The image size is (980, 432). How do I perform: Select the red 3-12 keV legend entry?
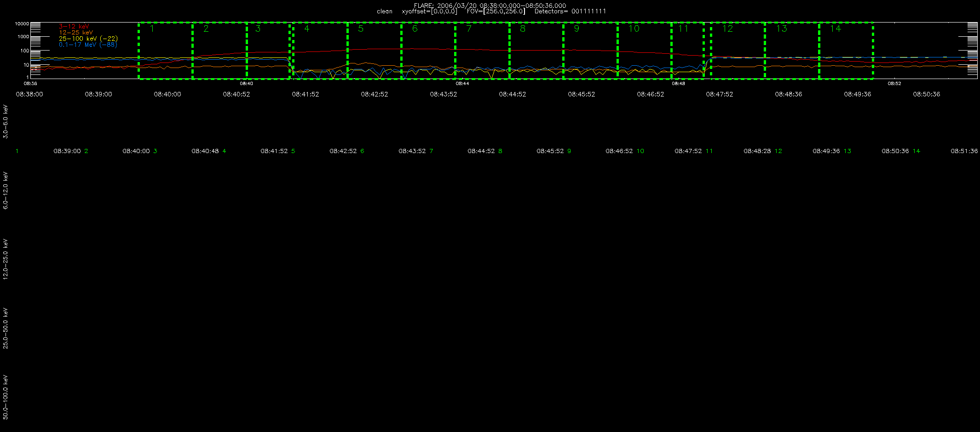pyautogui.click(x=74, y=27)
